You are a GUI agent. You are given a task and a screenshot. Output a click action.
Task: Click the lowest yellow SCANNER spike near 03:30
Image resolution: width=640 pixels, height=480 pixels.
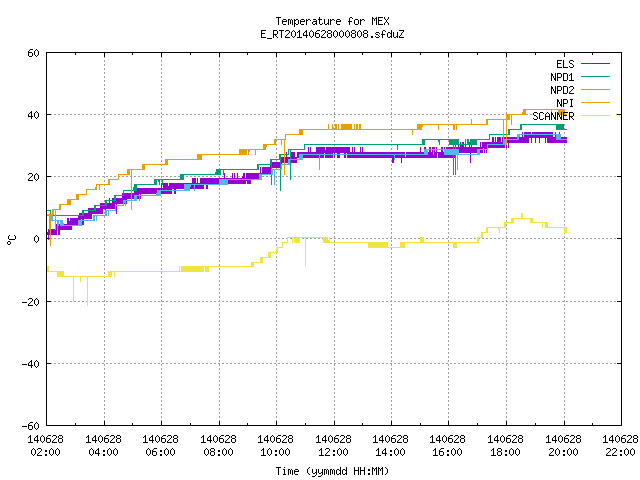(87, 291)
